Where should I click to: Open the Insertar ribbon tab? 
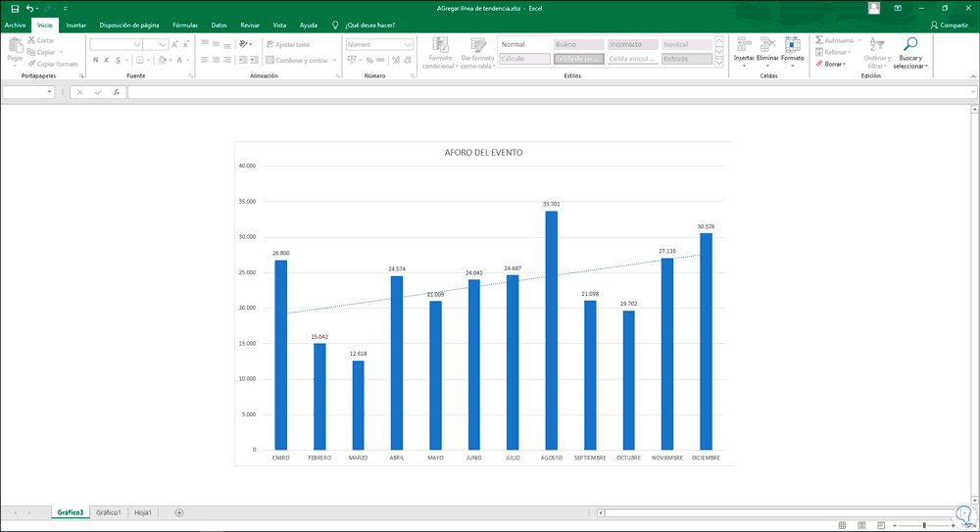point(75,24)
